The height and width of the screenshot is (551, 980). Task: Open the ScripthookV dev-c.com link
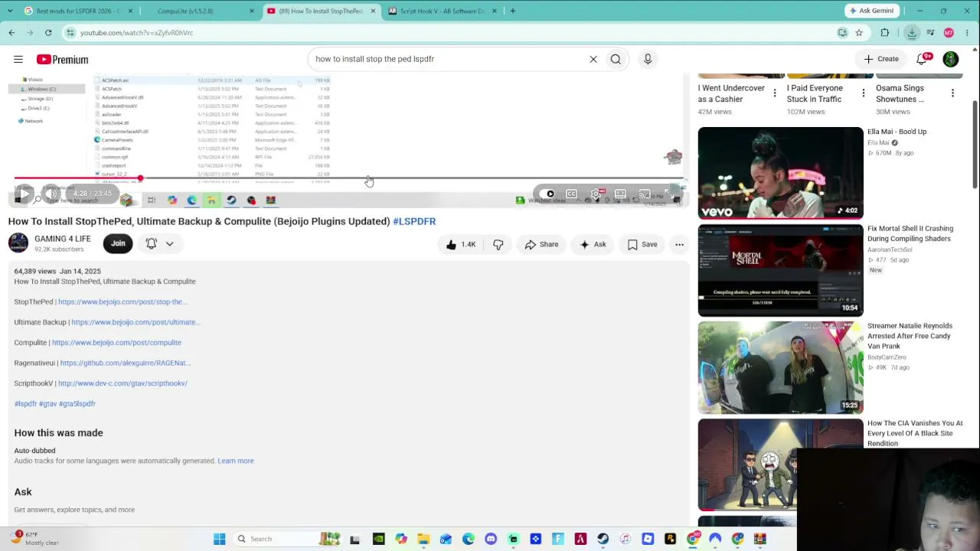pyautogui.click(x=122, y=383)
